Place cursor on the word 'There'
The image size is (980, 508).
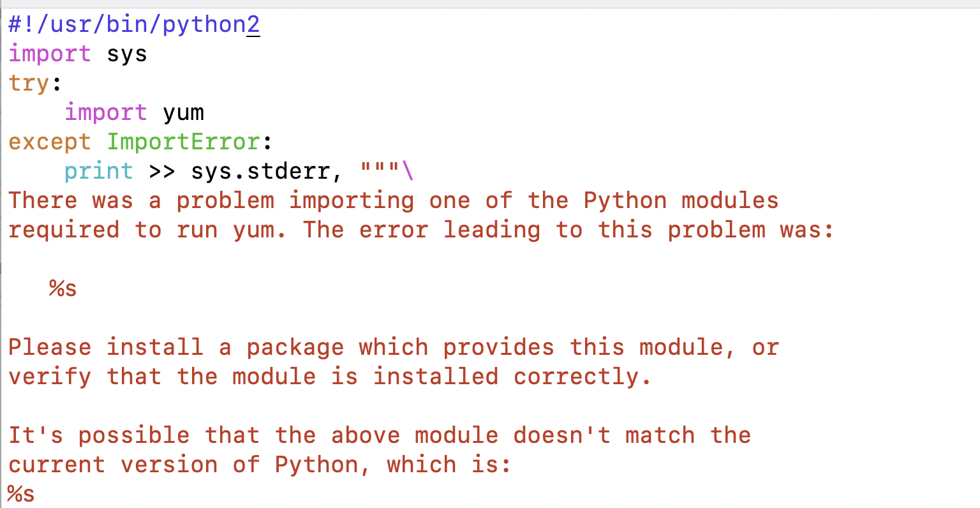43,200
